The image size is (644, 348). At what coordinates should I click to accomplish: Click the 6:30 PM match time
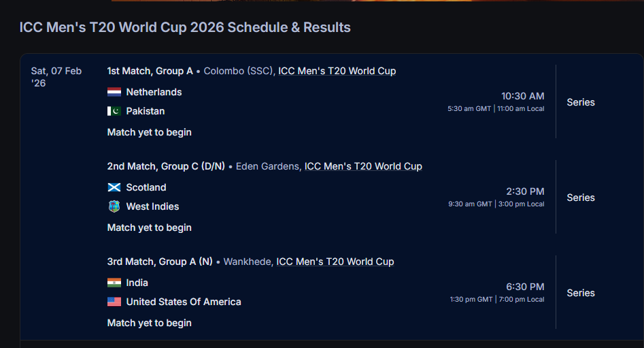pos(525,287)
